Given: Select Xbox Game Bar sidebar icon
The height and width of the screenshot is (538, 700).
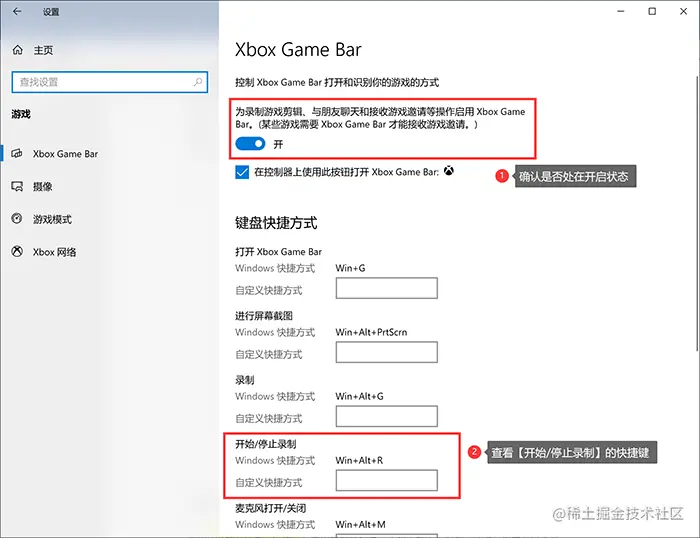Looking at the screenshot, I should pyautogui.click(x=17, y=154).
